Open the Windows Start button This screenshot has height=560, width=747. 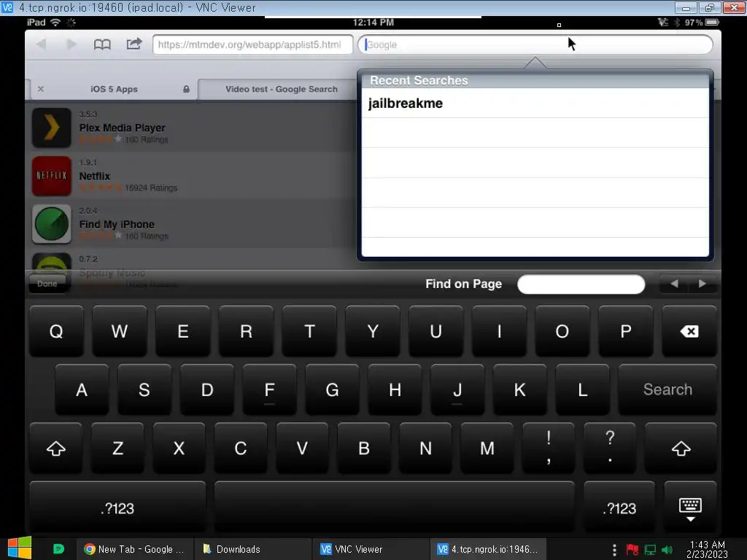pos(20,548)
